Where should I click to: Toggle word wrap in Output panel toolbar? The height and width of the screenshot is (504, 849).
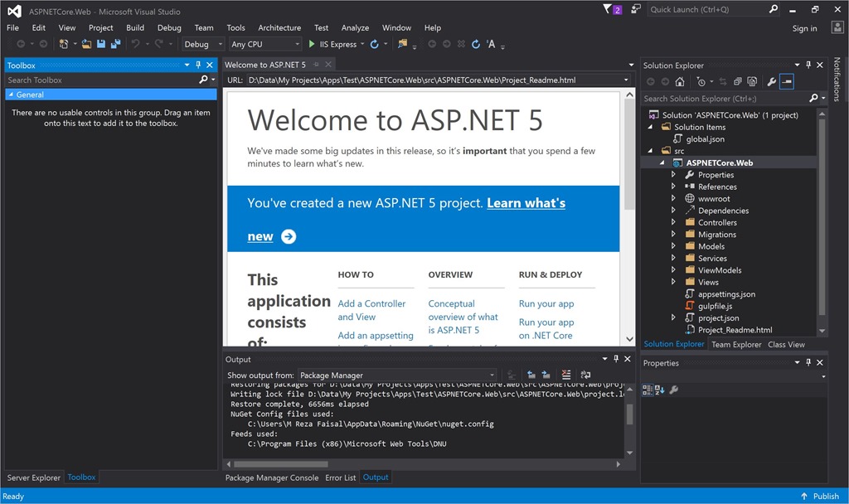585,375
